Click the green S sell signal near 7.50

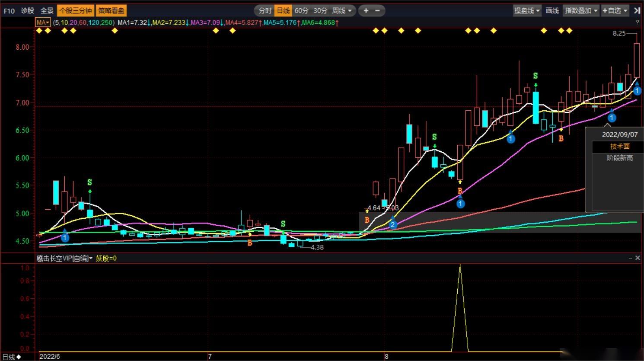point(536,76)
